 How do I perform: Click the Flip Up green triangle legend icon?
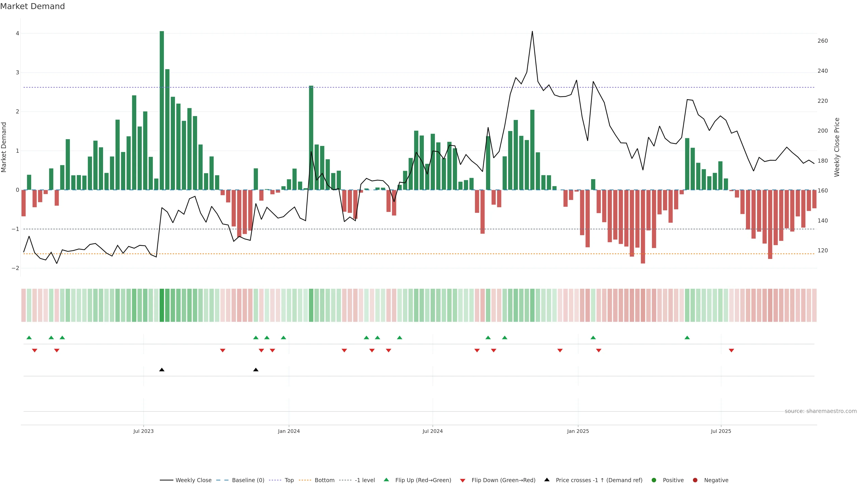click(386, 480)
